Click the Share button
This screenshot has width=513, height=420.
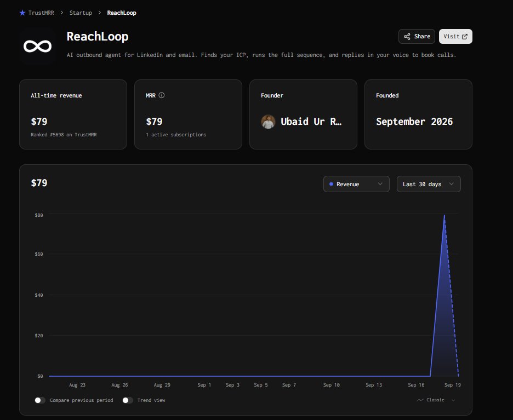417,36
